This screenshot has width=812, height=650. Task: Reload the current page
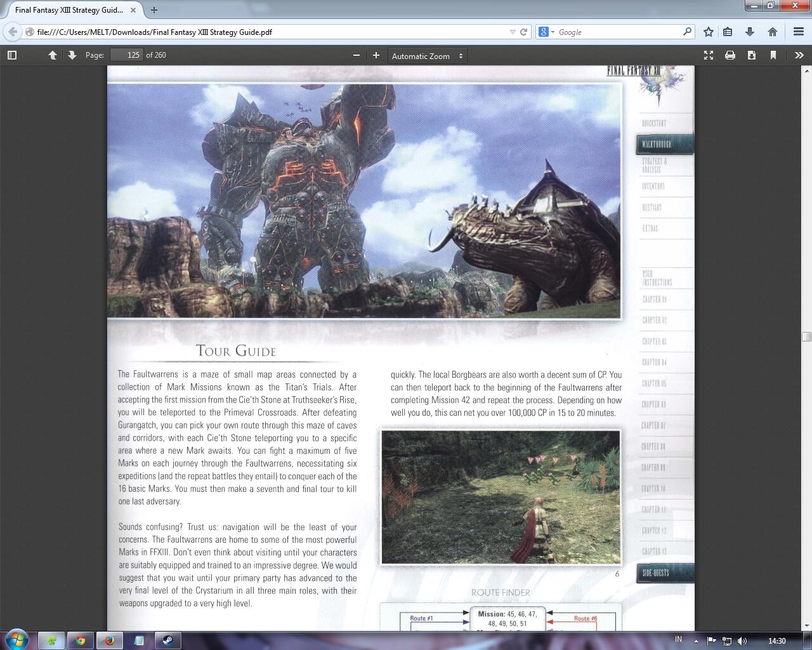click(x=524, y=32)
